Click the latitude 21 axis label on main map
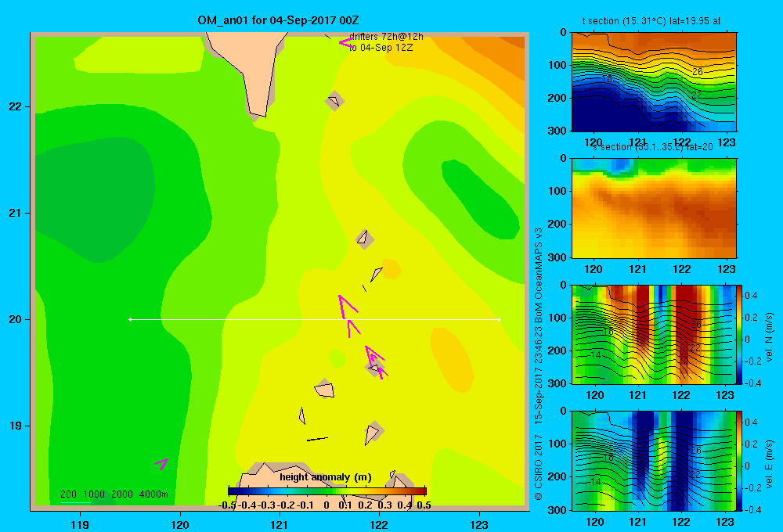The width and height of the screenshot is (783, 532). coord(16,213)
